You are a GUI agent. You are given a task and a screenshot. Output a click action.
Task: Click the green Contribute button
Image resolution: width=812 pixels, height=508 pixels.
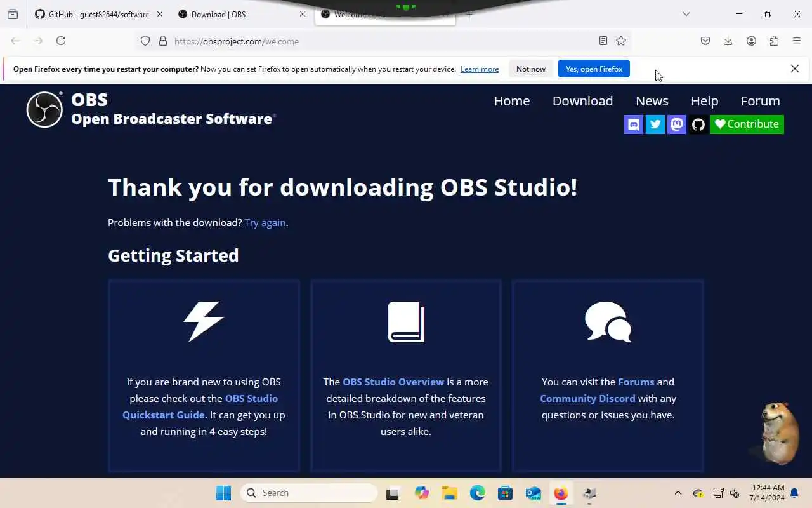click(x=747, y=124)
